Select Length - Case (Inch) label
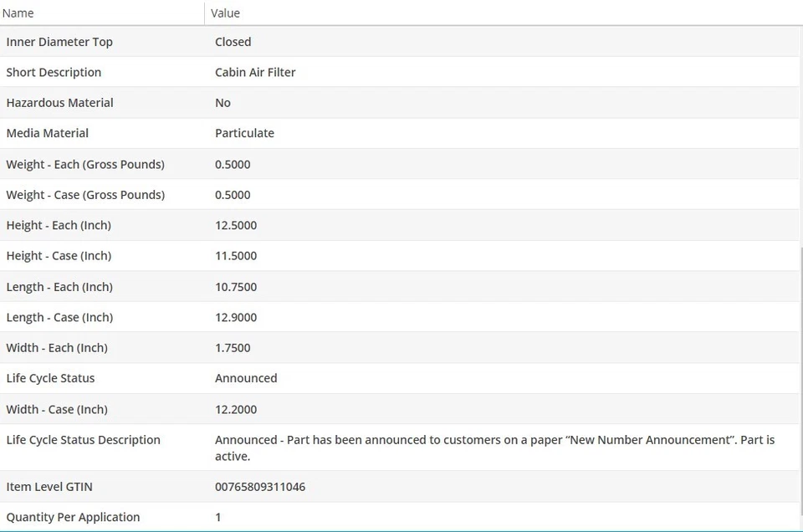803x532 pixels. (x=59, y=317)
